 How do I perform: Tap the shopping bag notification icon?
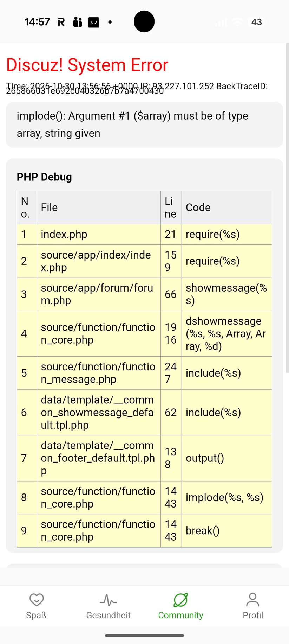click(x=94, y=22)
